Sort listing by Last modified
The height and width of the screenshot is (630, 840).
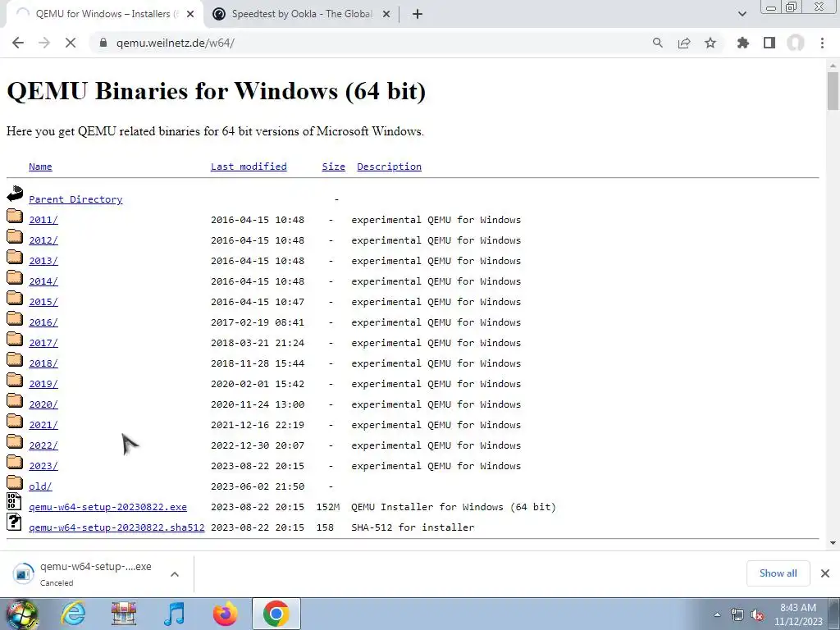(249, 167)
